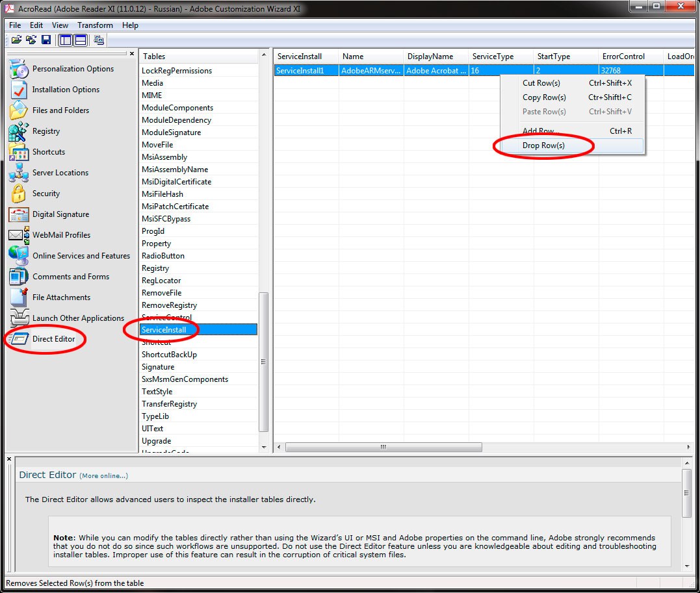This screenshot has height=593, width=700.
Task: Toggle the navigation pane toolbar button
Action: click(x=66, y=40)
